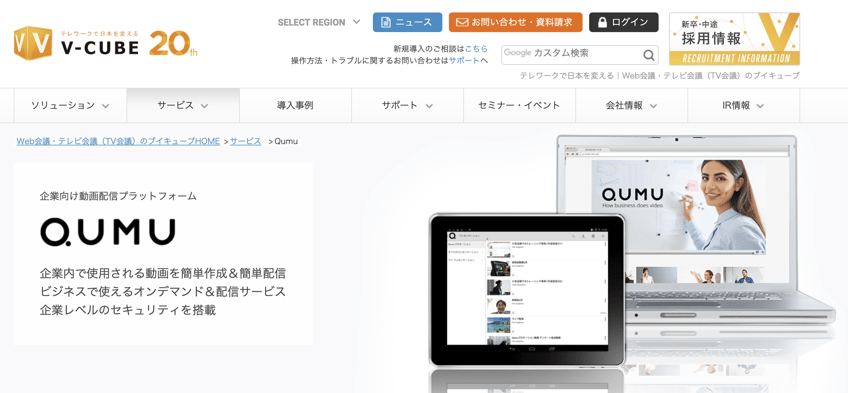Image resolution: width=848 pixels, height=393 pixels.
Task: Click the large QUMU logo
Action: coord(108,232)
